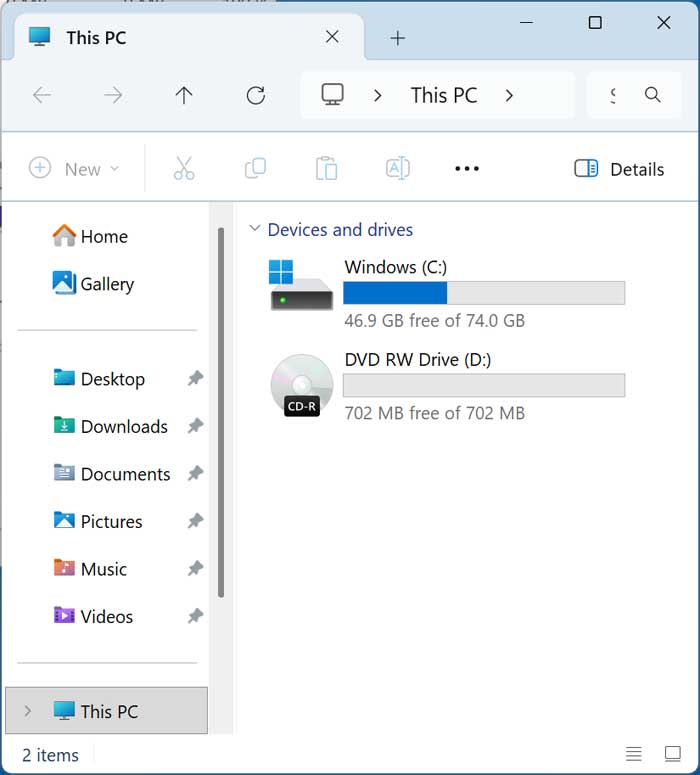Click the Windows (C:) storage usage bar

(x=484, y=293)
